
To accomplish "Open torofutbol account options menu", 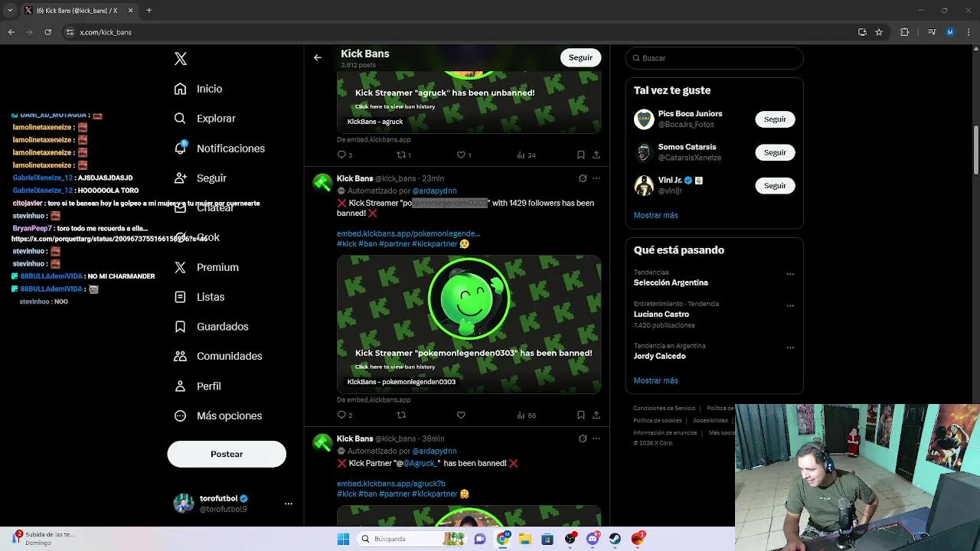I will [x=289, y=504].
